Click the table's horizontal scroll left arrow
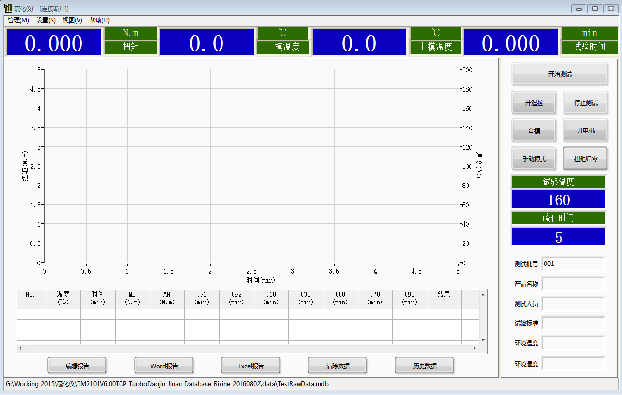Image resolution: width=622 pixels, height=395 pixels. [21, 348]
